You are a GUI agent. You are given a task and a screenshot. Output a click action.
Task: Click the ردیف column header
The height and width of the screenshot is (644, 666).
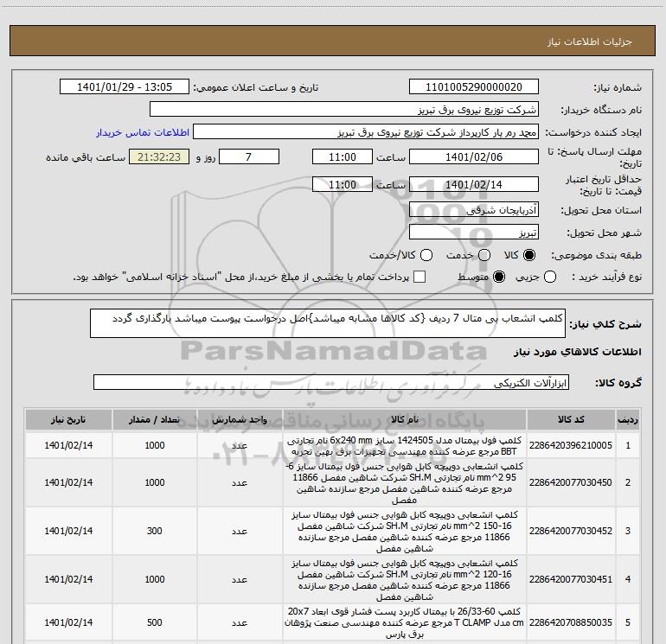click(628, 419)
